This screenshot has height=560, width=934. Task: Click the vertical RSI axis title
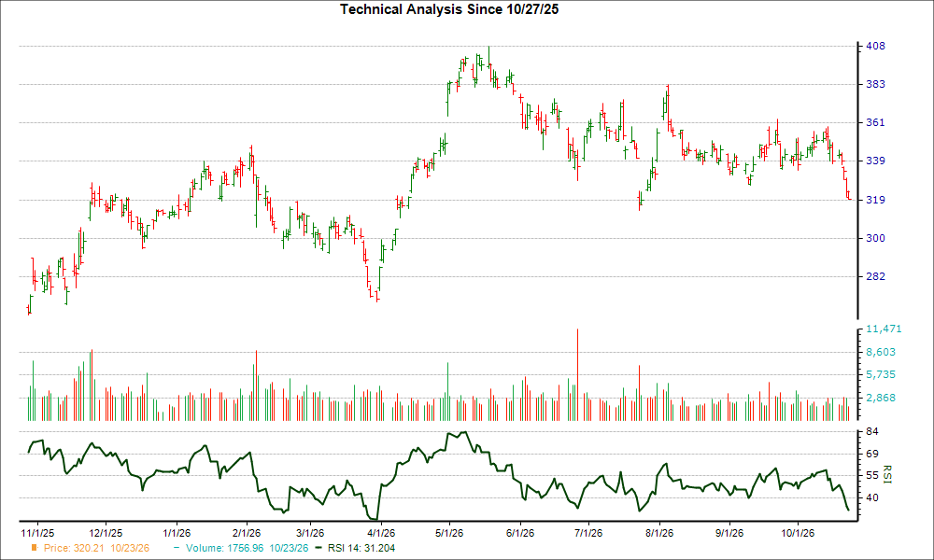point(887,474)
